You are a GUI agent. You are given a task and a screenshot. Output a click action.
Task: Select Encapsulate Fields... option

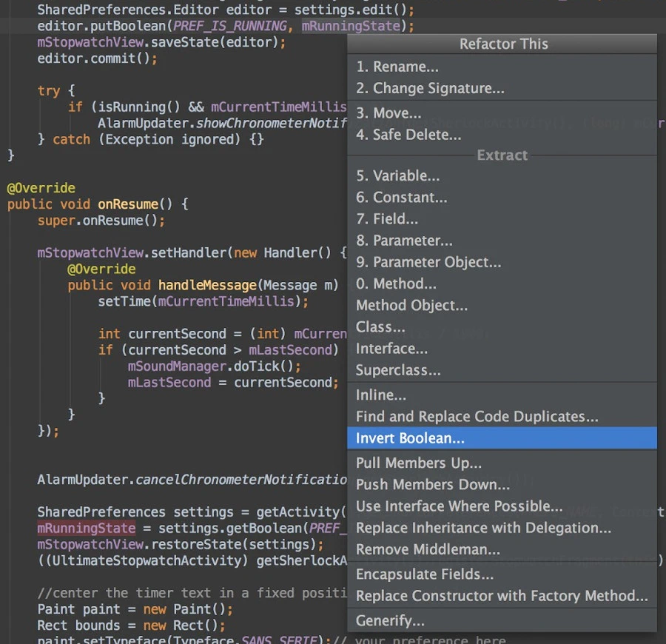(502, 574)
